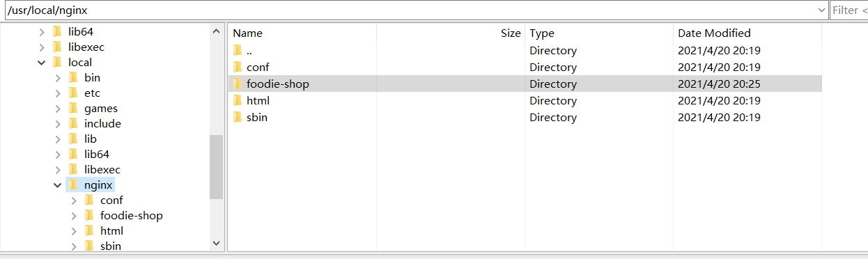Viewport: 868px width, 259px height.
Task: Collapse the local tree node
Action: [x=42, y=63]
